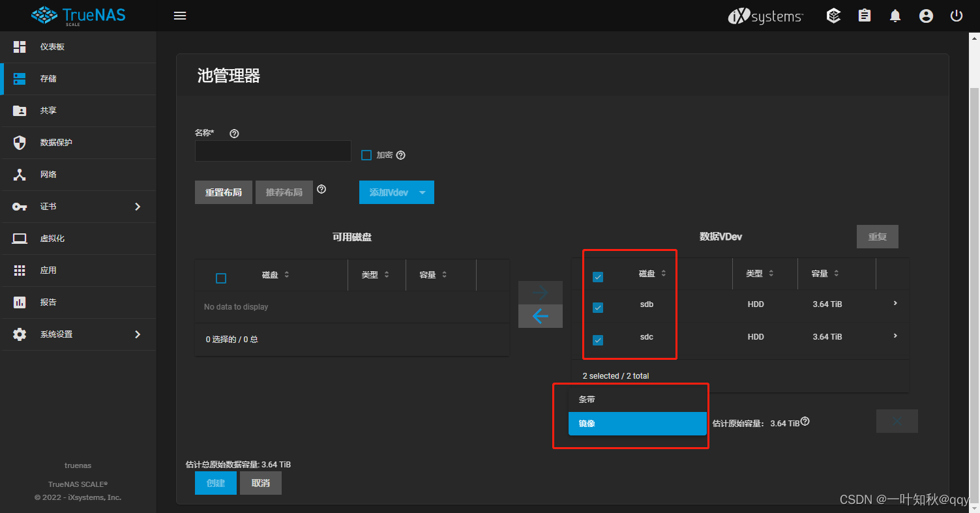Image resolution: width=980 pixels, height=513 pixels.
Task: Toggle select-all checkbox in 数据VDev table
Action: pyautogui.click(x=598, y=277)
